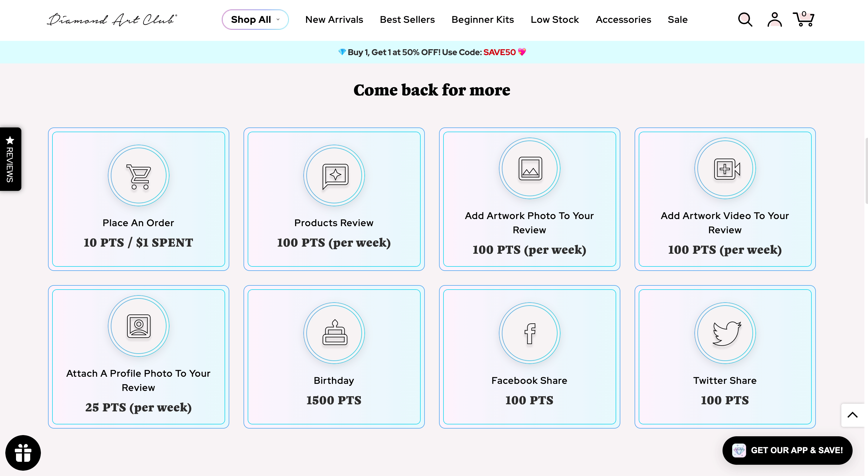
Task: Click the Sale navigation link
Action: click(x=678, y=19)
